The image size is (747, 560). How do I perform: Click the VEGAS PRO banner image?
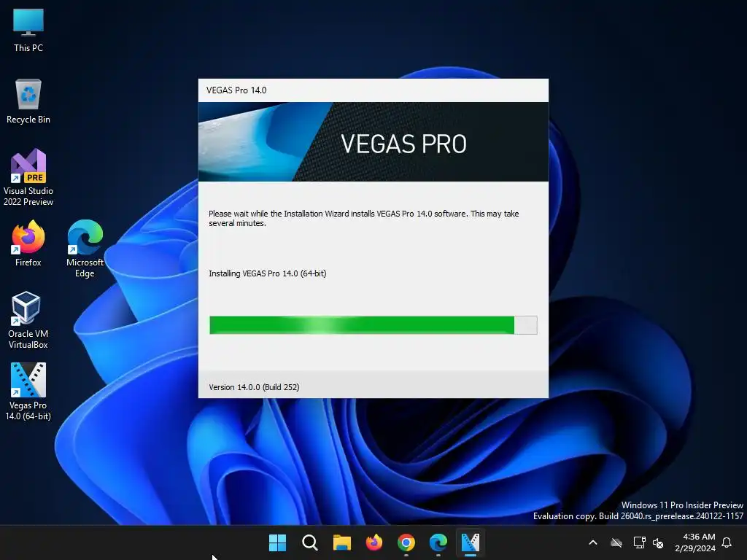tap(373, 142)
